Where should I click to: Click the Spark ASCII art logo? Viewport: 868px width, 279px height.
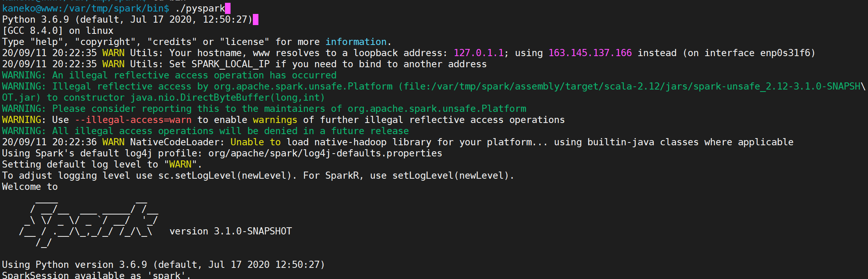coord(88,224)
